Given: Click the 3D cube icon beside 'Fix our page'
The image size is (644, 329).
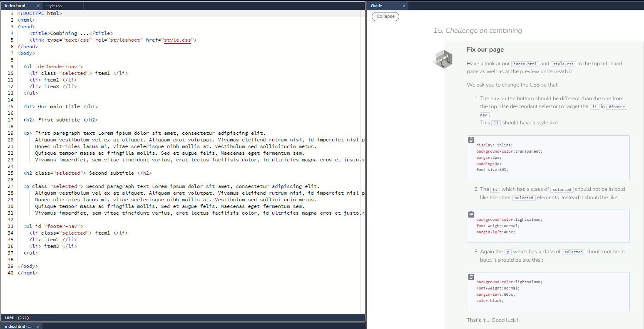Looking at the screenshot, I should (443, 59).
